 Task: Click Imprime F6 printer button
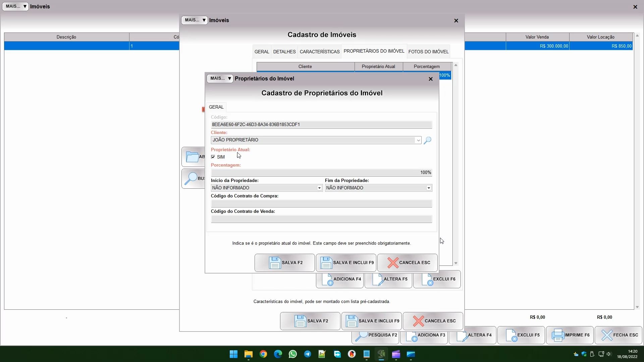click(x=570, y=335)
